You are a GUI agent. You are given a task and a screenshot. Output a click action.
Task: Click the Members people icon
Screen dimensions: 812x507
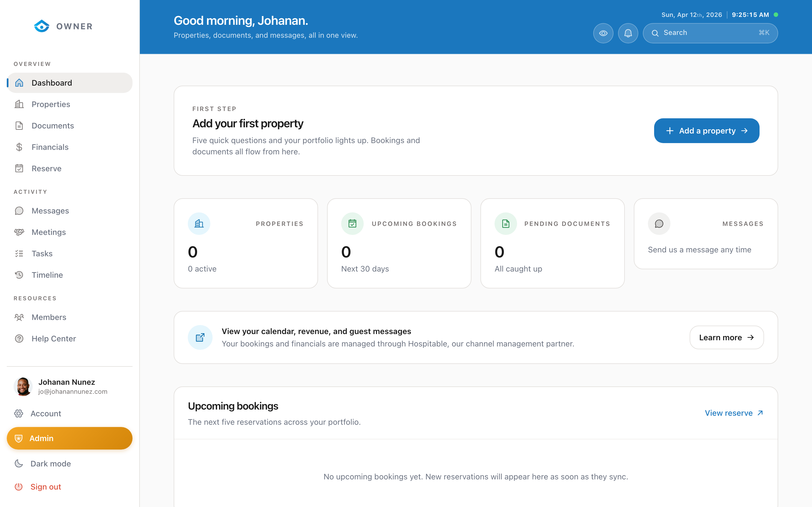(19, 317)
